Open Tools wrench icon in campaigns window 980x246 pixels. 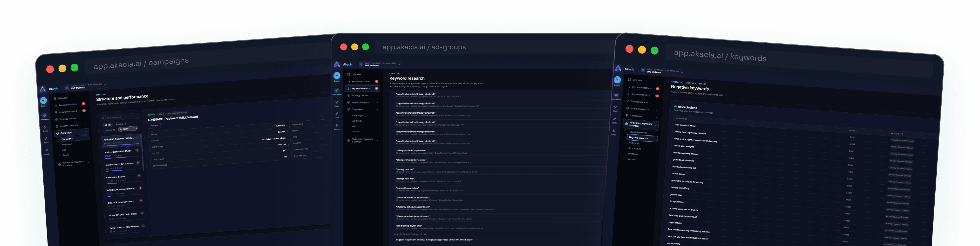tap(46, 139)
